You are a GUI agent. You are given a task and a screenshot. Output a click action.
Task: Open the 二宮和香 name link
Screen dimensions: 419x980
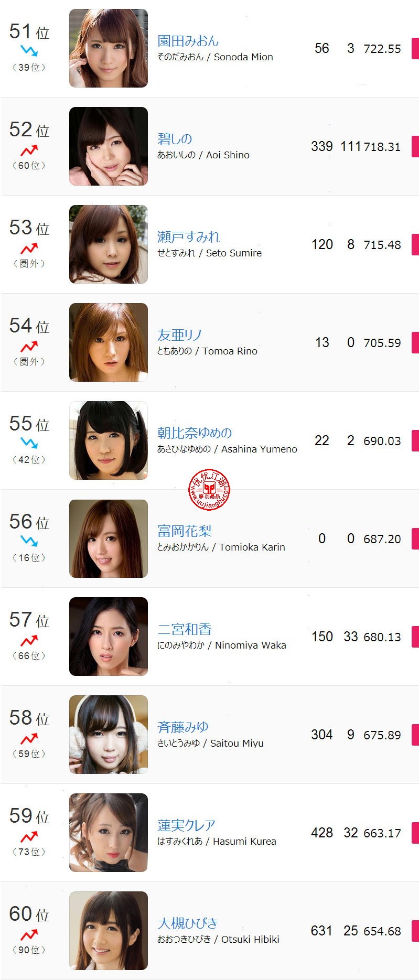coord(185,629)
